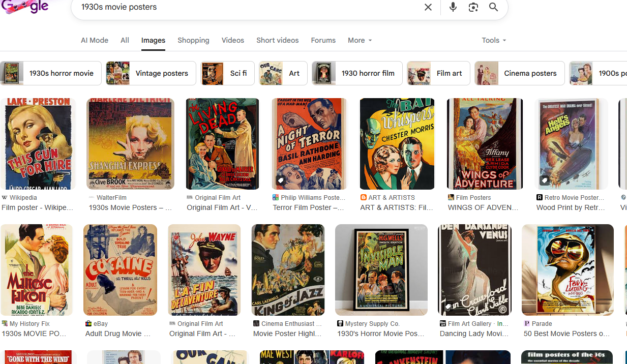Open King of Jazz poster image

[288, 270]
